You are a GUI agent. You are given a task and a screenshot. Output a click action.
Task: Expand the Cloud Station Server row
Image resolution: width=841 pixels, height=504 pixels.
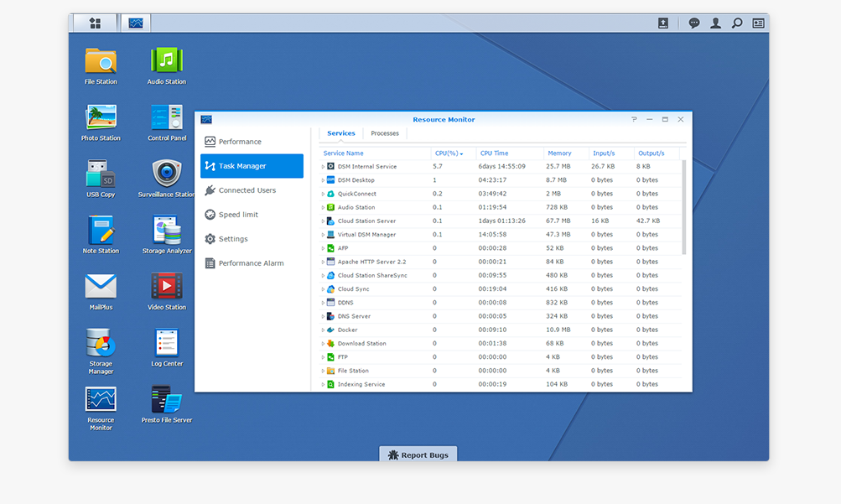[323, 221]
